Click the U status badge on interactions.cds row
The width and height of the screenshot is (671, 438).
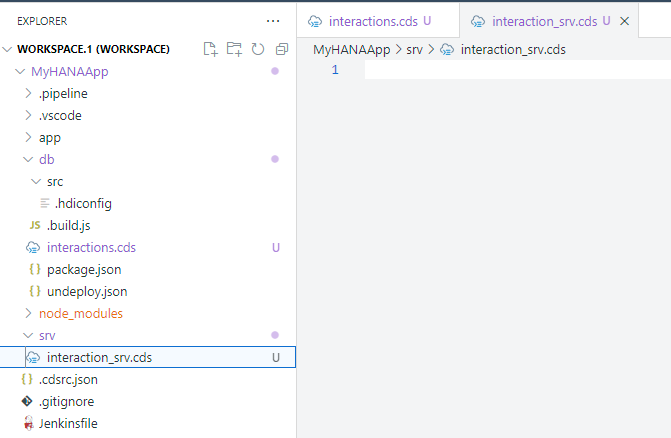(276, 248)
